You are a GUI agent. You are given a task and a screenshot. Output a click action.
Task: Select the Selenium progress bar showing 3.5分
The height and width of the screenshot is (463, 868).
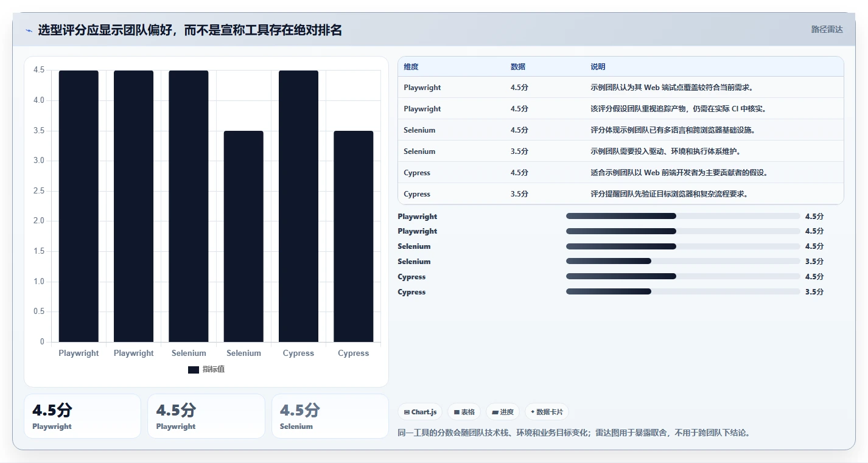(683, 262)
